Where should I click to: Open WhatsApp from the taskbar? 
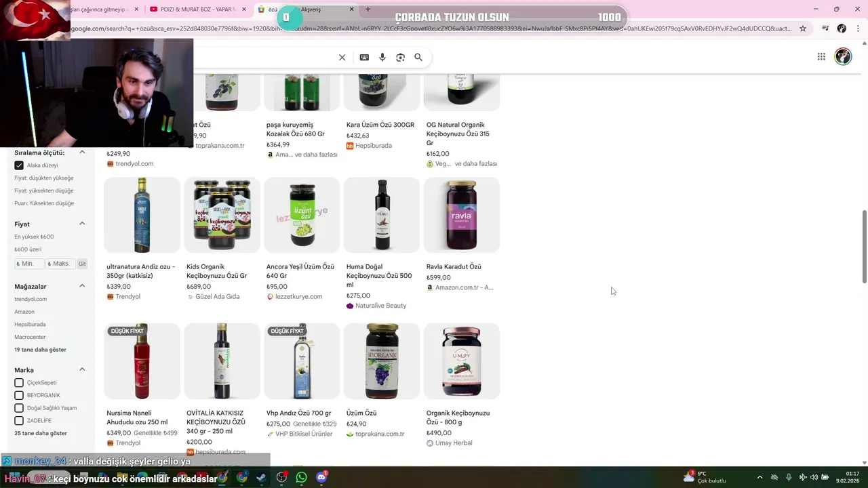coord(301,477)
